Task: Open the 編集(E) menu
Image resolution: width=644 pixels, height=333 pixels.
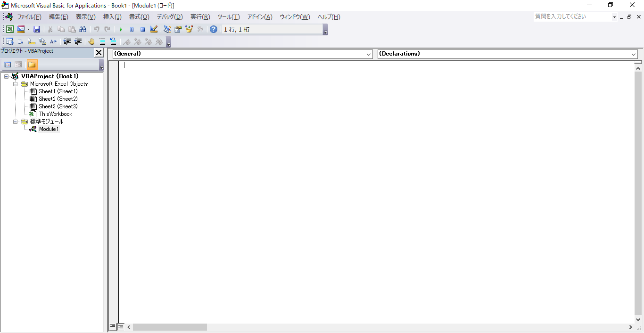Action: (58, 17)
